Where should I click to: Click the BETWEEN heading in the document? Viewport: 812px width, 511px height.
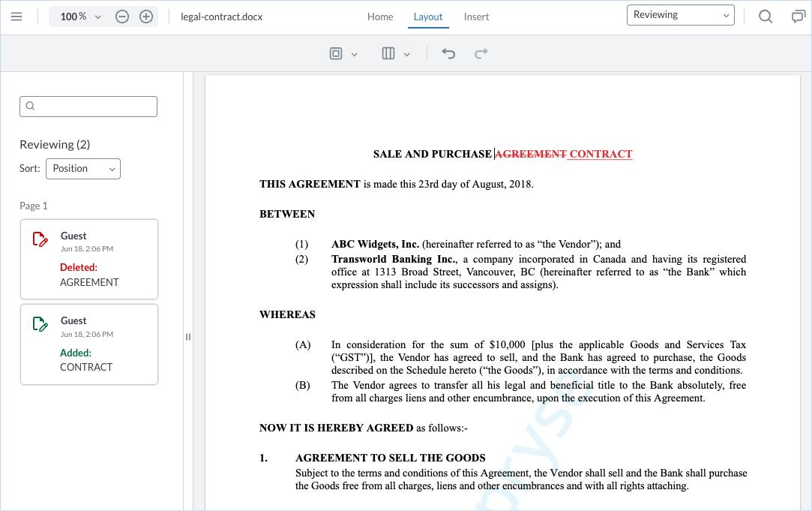tap(287, 214)
